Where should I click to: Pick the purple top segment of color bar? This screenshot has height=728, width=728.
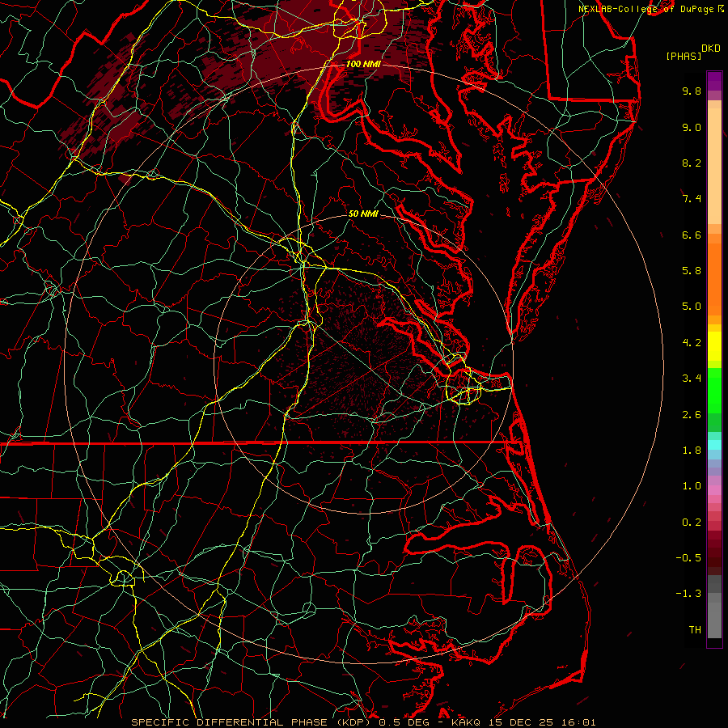pos(714,81)
